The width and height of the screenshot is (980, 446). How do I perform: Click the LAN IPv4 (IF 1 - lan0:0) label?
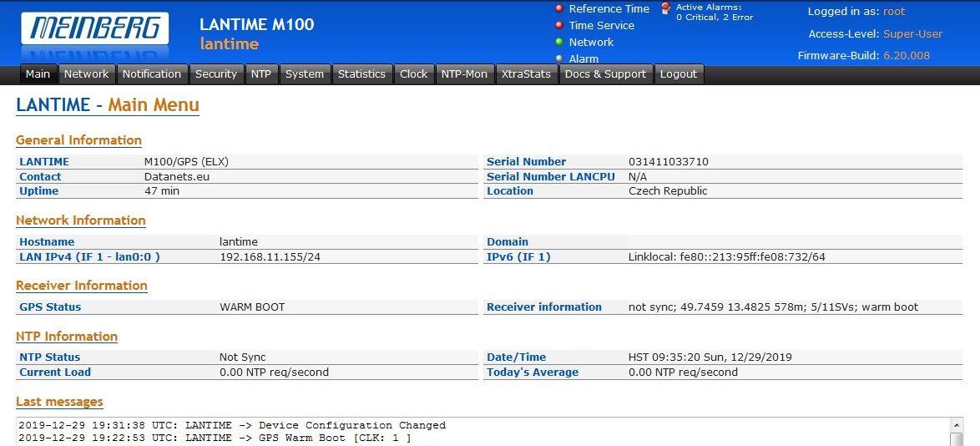point(89,257)
